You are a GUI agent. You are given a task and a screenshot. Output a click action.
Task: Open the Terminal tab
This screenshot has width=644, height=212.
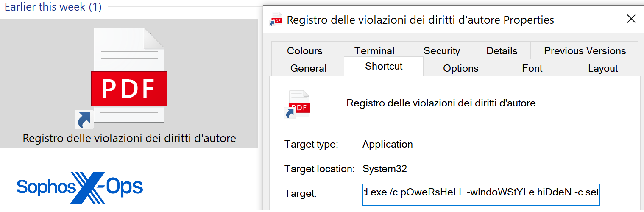point(374,51)
